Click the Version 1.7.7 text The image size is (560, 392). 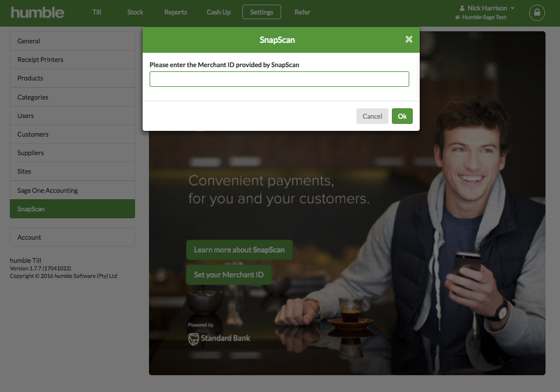(x=41, y=268)
